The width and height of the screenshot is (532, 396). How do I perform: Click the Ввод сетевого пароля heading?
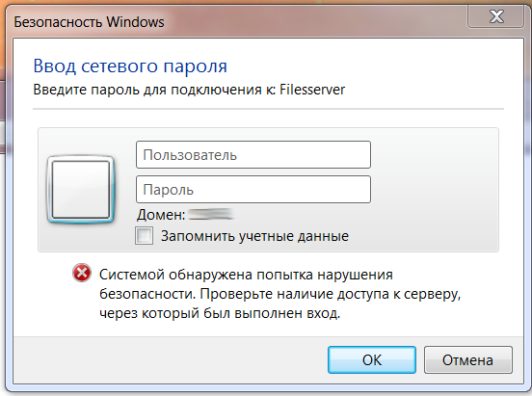coord(130,66)
